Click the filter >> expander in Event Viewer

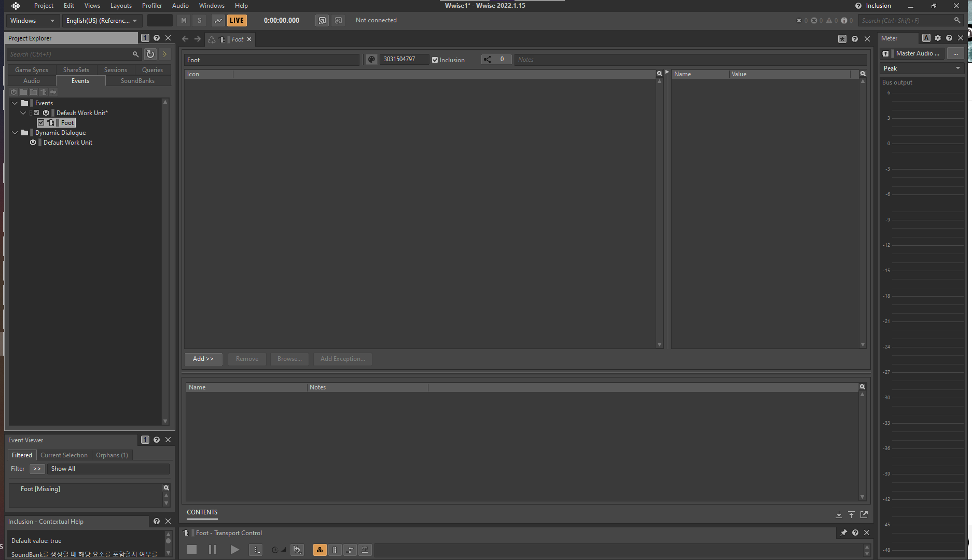click(37, 468)
